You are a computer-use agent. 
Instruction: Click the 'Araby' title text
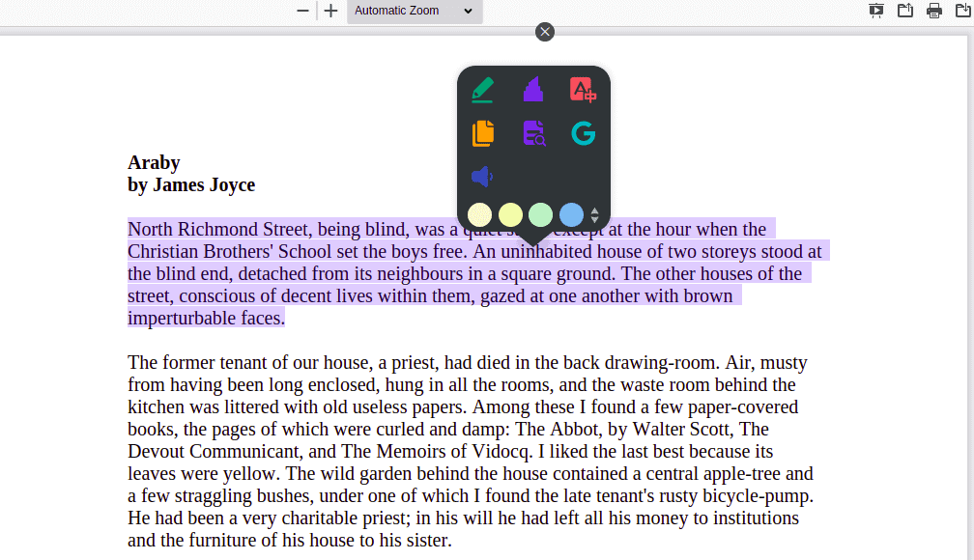[x=154, y=162]
